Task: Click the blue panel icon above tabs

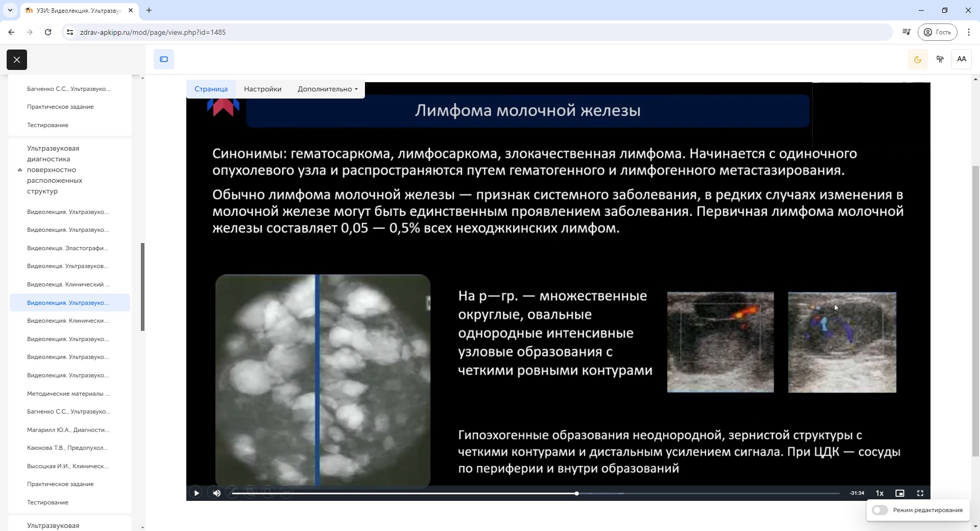Action: click(x=164, y=59)
